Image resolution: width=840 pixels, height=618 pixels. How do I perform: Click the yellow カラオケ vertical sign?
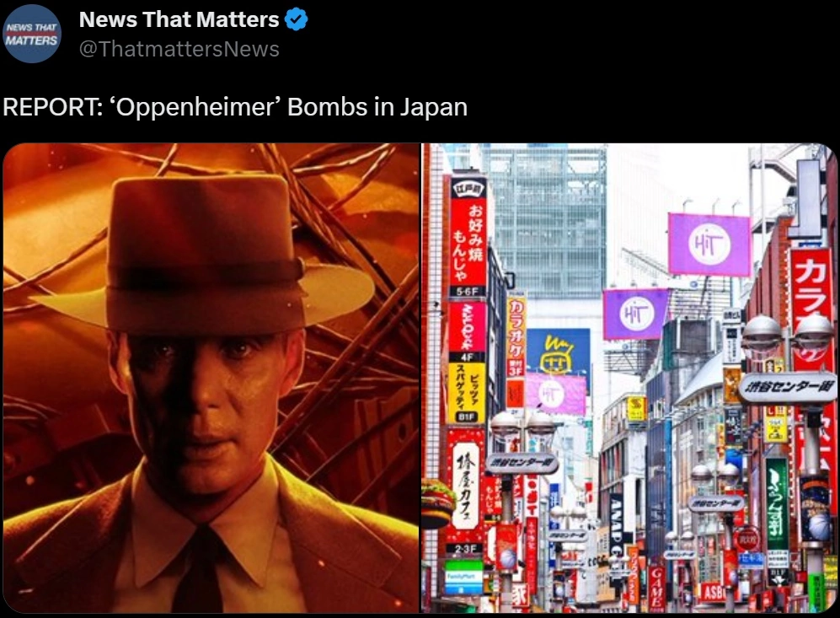click(516, 338)
